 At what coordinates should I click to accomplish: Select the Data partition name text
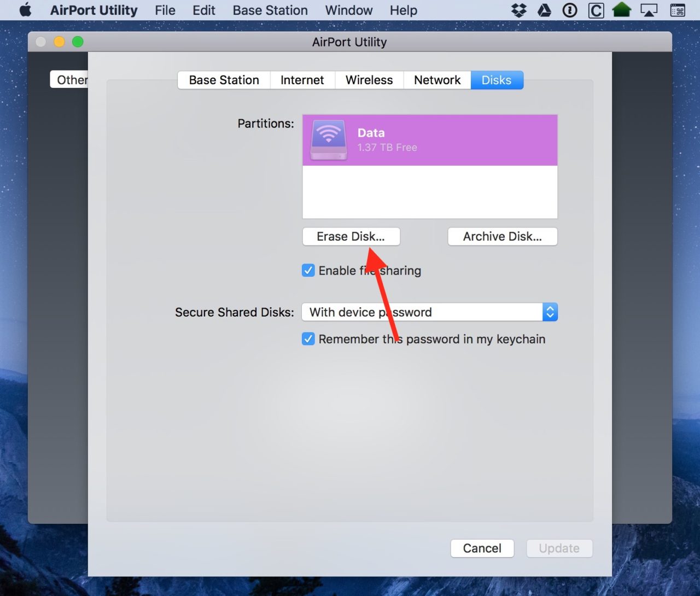tap(371, 133)
